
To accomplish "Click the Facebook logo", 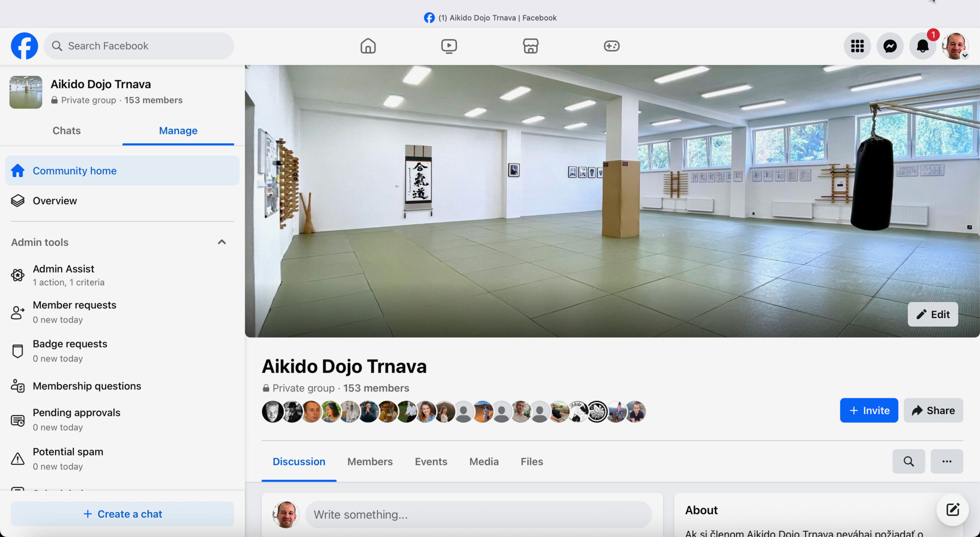I will (x=24, y=46).
